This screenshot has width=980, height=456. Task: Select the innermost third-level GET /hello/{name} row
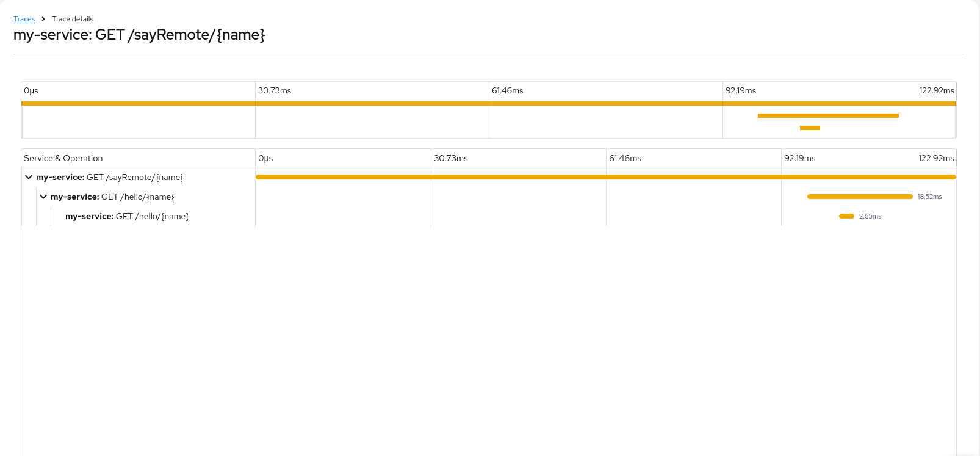point(127,216)
